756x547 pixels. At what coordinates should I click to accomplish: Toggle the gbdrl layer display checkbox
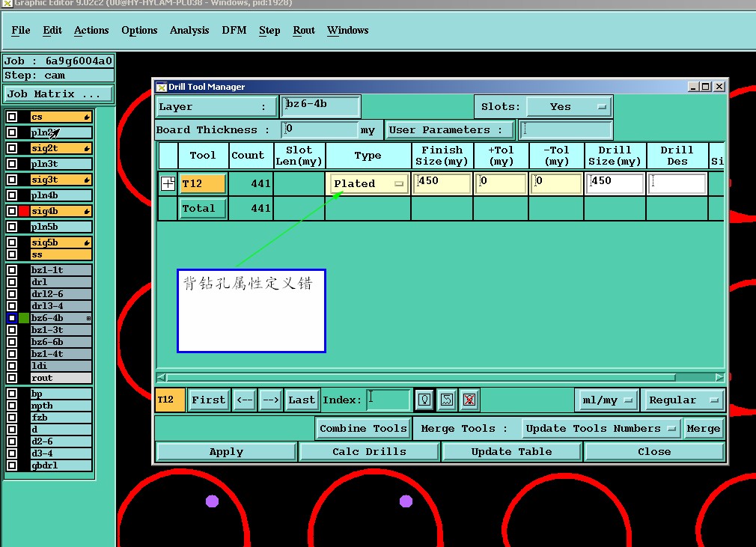pyautogui.click(x=12, y=465)
